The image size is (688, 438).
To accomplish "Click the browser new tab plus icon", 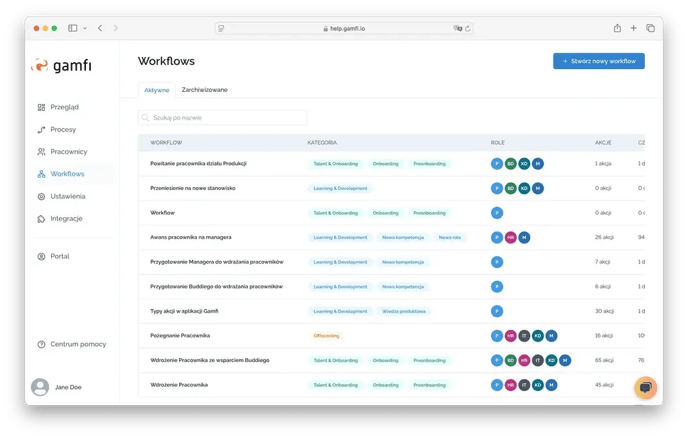I will pyautogui.click(x=633, y=28).
